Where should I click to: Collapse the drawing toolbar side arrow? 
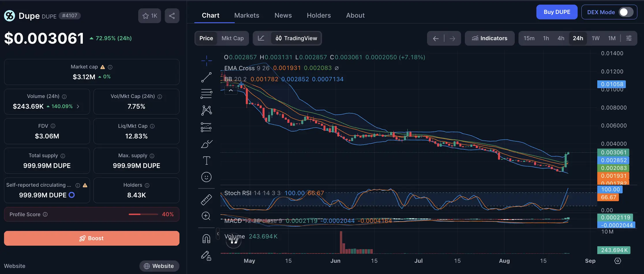[x=218, y=234]
